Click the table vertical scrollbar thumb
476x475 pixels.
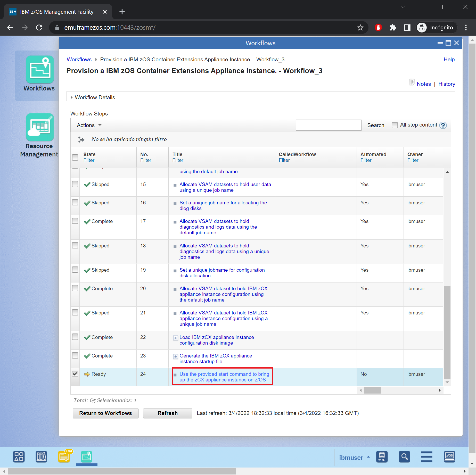(x=447, y=332)
